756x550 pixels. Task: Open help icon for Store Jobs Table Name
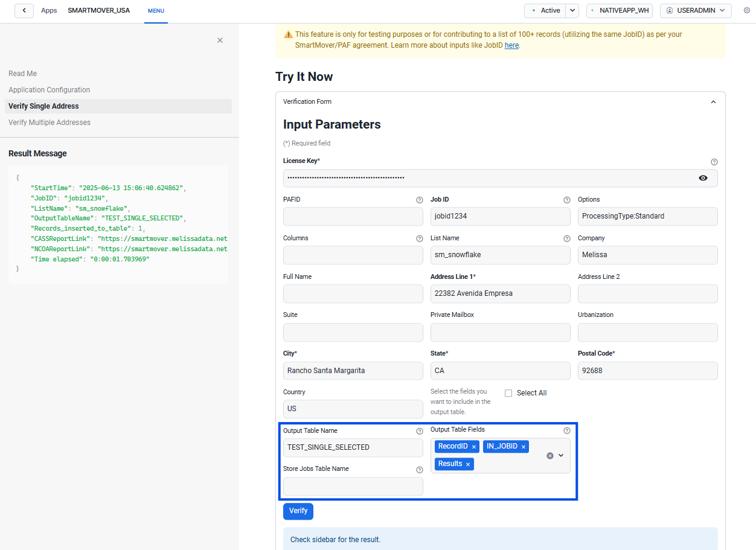pyautogui.click(x=420, y=470)
